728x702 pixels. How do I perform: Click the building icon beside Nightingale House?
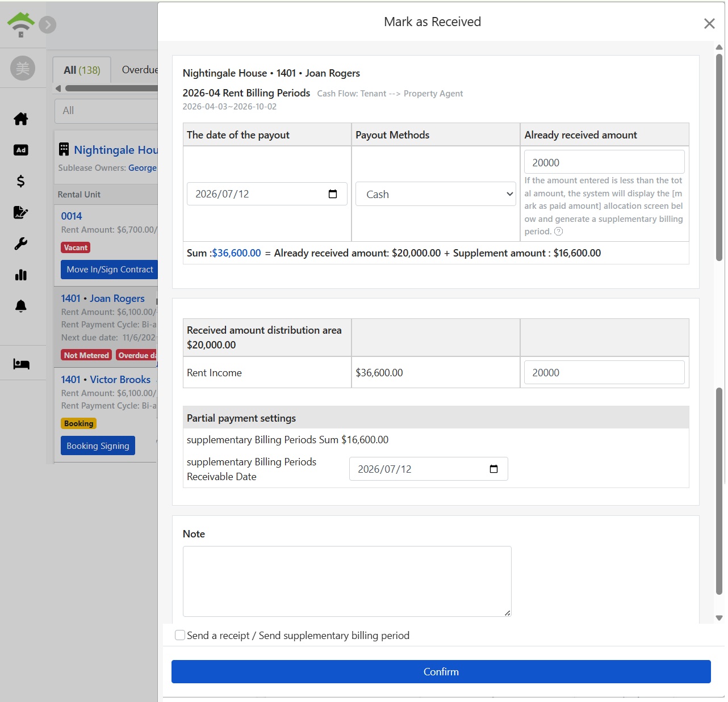[64, 149]
